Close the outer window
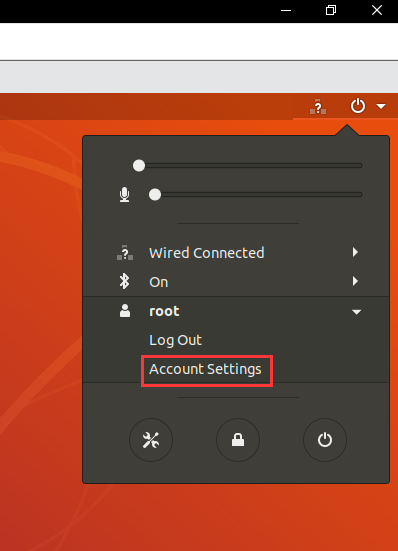 [x=377, y=11]
